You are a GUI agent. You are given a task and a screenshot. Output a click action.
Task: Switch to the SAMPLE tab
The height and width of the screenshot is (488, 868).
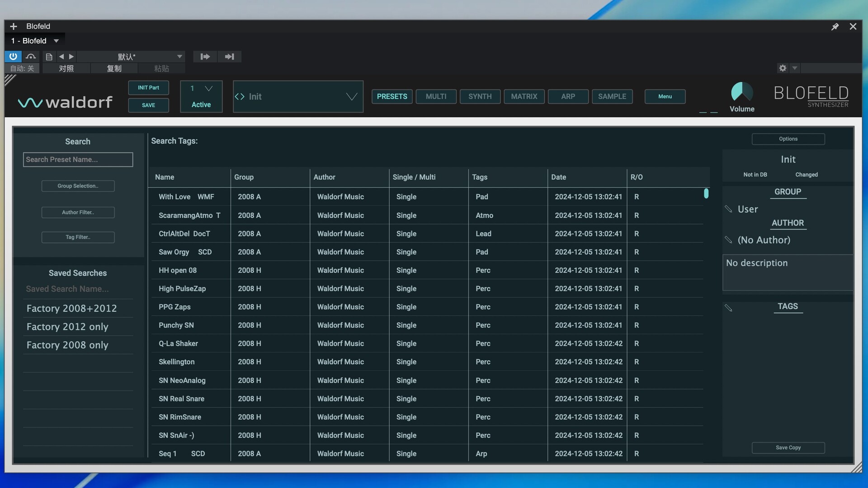[612, 97]
